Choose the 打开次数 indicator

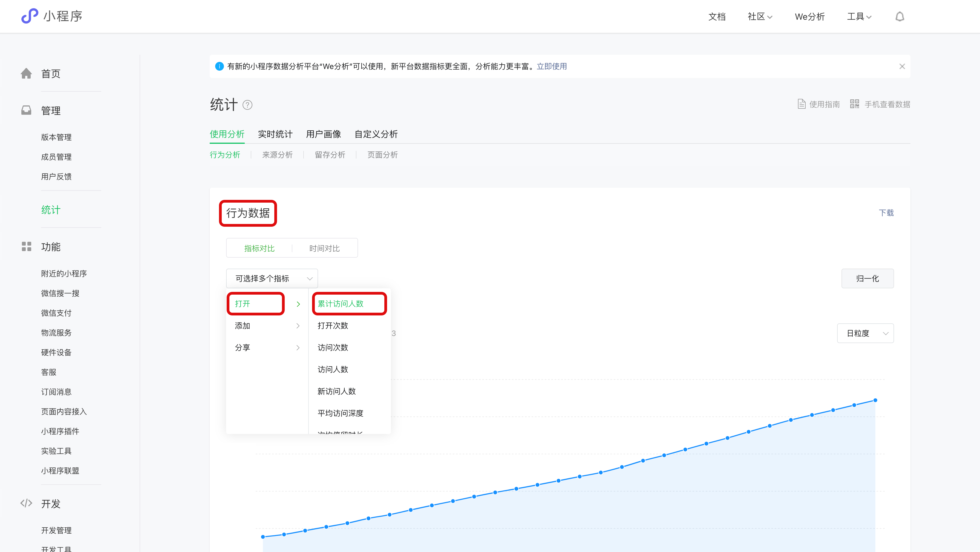pos(333,326)
